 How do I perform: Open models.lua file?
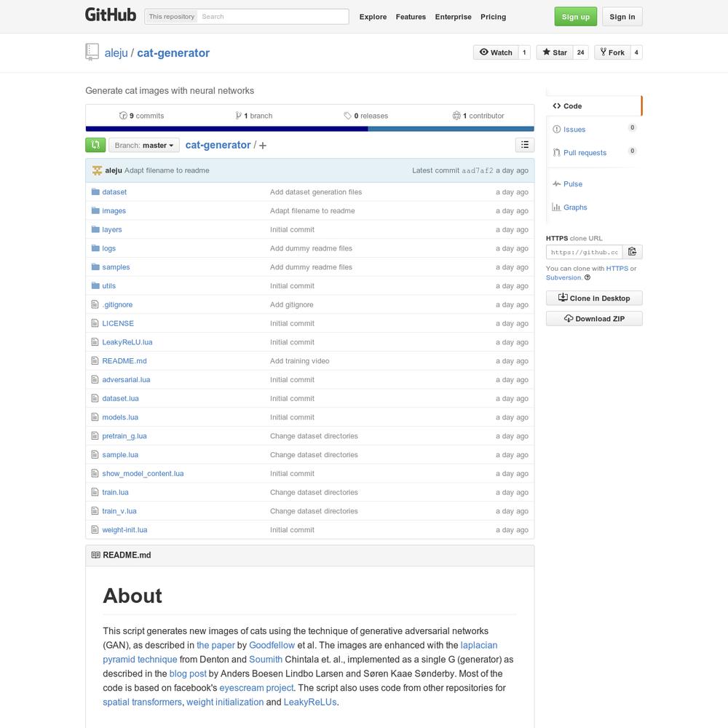click(x=120, y=417)
